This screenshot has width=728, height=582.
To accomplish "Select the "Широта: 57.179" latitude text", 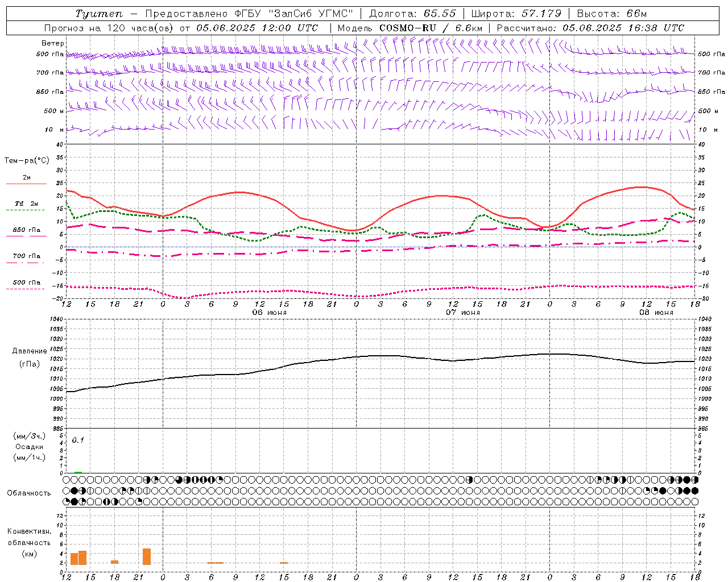I will (516, 14).
